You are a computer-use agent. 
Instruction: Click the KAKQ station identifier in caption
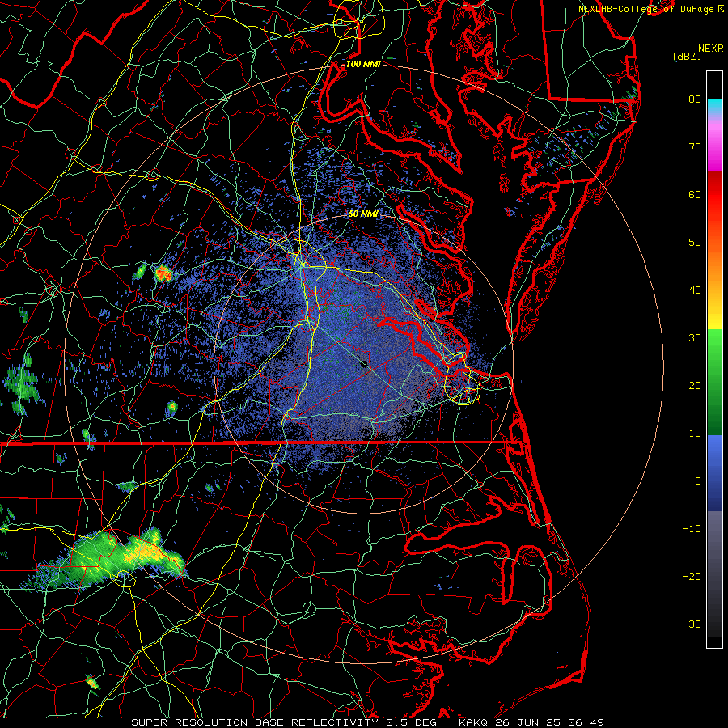tap(473, 722)
